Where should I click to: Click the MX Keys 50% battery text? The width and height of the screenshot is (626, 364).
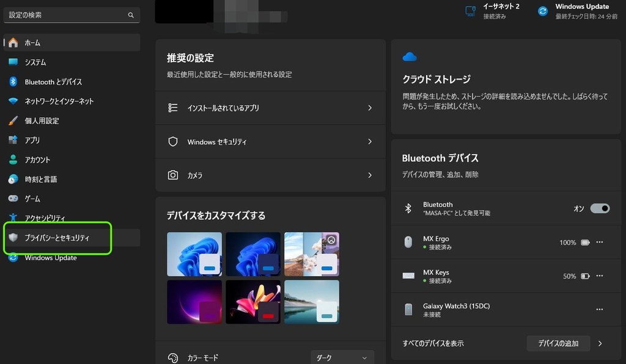tap(569, 276)
